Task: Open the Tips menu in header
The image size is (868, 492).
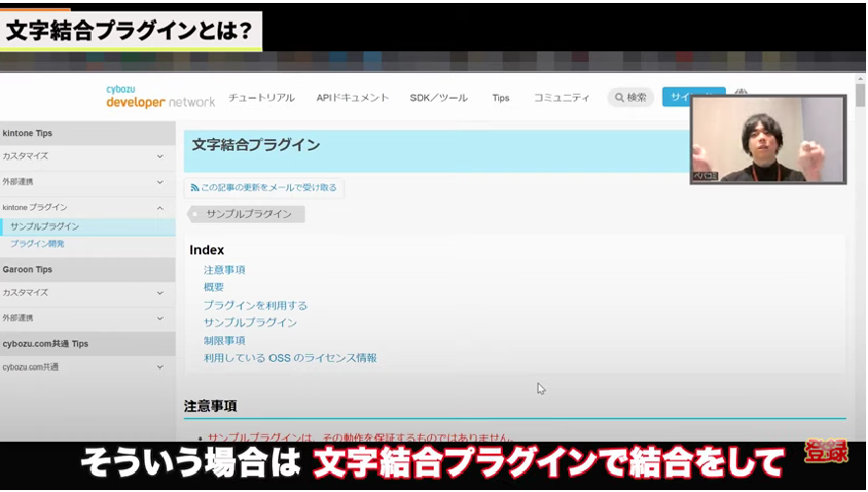Action: 500,98
